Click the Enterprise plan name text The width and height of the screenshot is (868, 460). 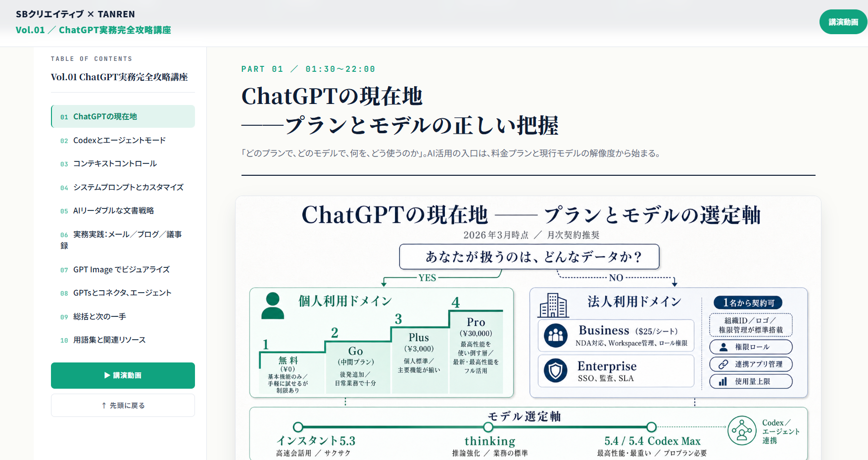(607, 366)
